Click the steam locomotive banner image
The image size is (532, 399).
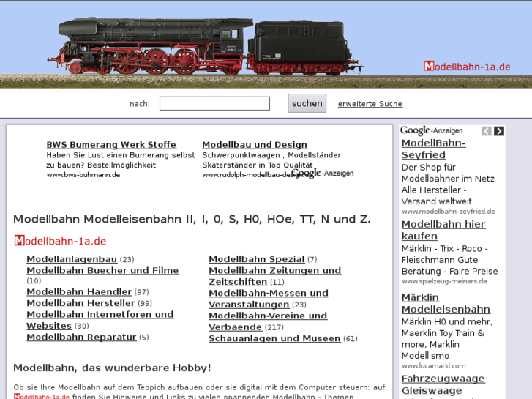[206, 46]
